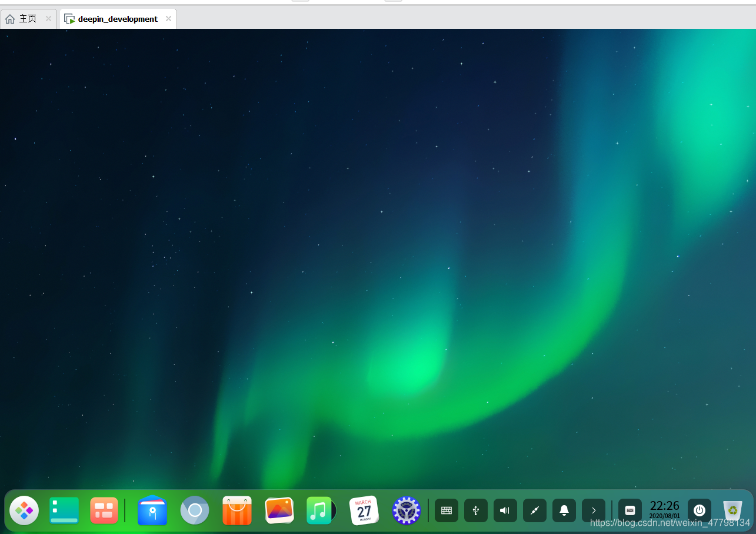756x534 pixels.
Task: Launch the image album app
Action: coord(279,510)
